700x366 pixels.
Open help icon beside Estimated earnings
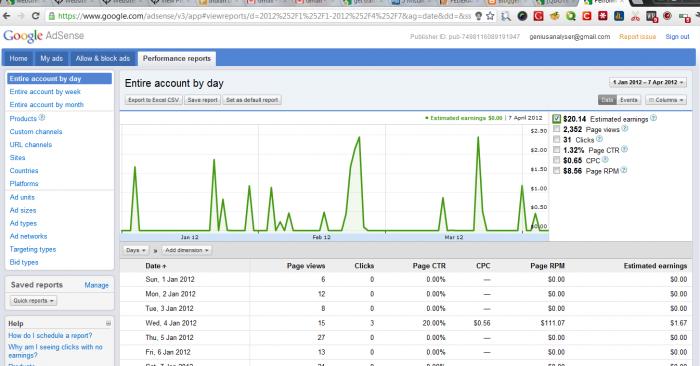pos(654,118)
